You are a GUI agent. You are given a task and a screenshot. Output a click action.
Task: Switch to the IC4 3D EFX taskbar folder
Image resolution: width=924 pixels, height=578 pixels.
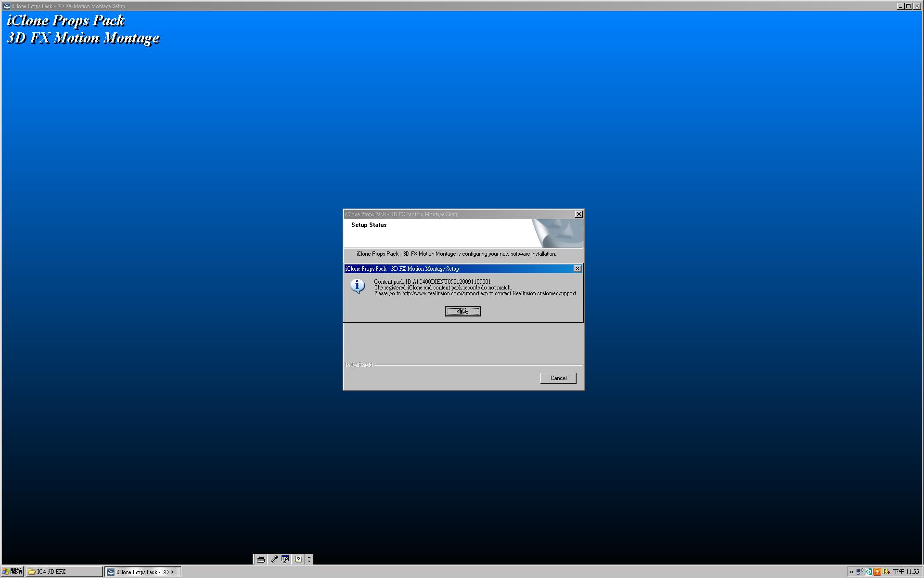click(64, 572)
